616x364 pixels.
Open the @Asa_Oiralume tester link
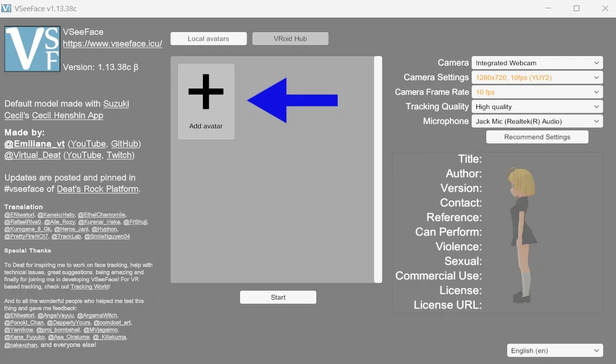click(x=69, y=337)
